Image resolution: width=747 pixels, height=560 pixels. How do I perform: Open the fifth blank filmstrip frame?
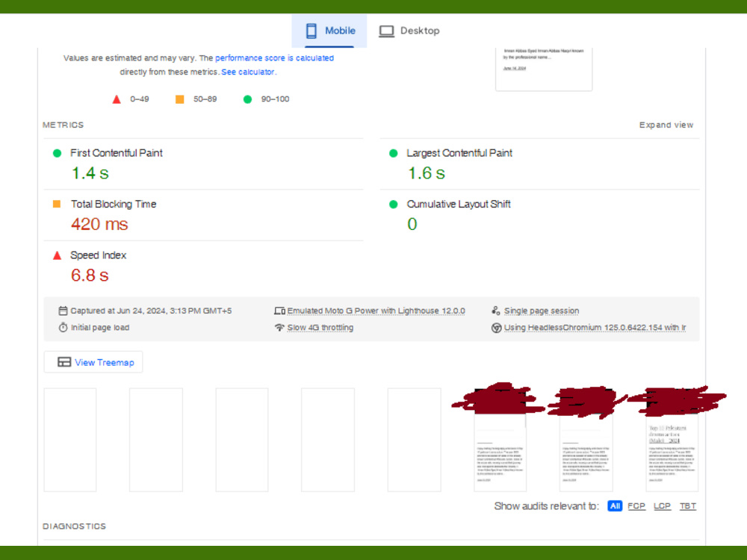(x=414, y=440)
